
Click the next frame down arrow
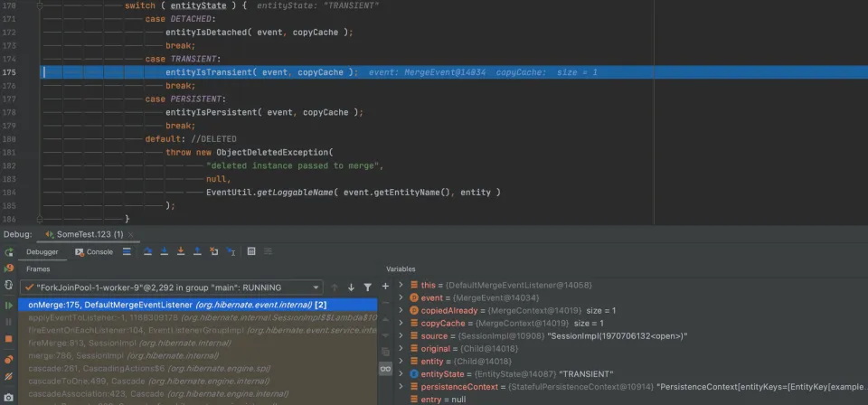[351, 287]
